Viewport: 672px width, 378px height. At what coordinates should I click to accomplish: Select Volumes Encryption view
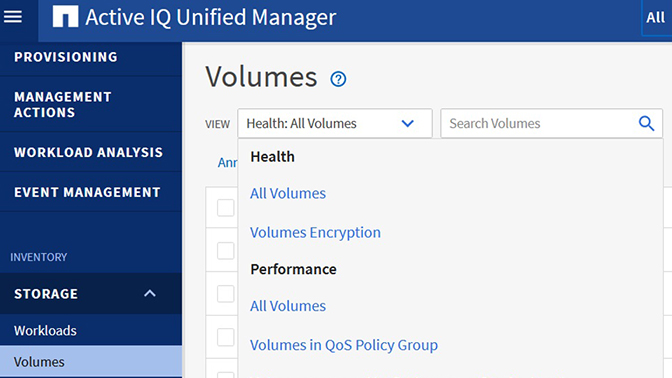pyautogui.click(x=315, y=232)
